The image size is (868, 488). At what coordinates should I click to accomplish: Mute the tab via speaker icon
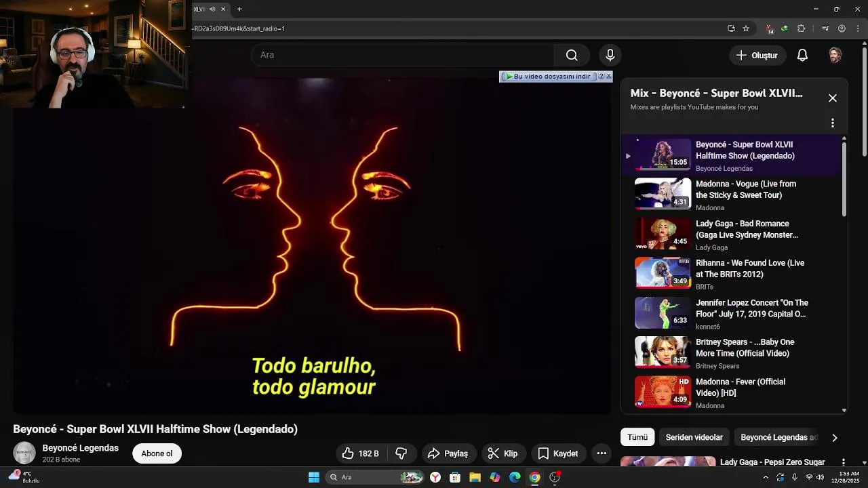(x=212, y=9)
